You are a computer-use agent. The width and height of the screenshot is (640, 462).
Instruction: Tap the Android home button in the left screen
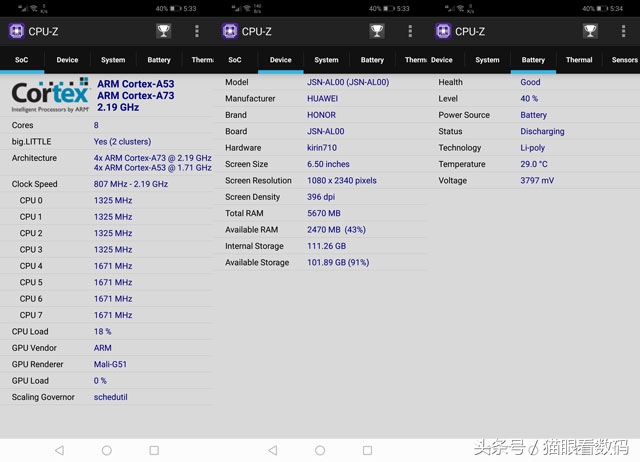pyautogui.click(x=107, y=450)
